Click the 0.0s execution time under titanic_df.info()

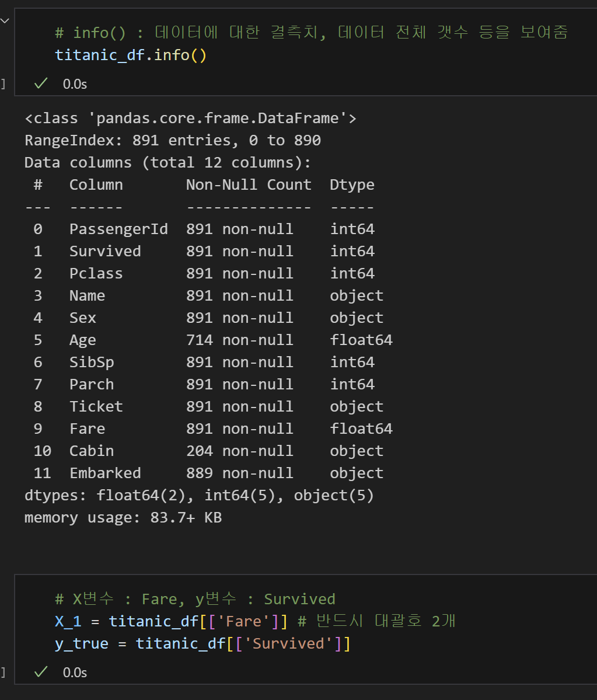(75, 84)
